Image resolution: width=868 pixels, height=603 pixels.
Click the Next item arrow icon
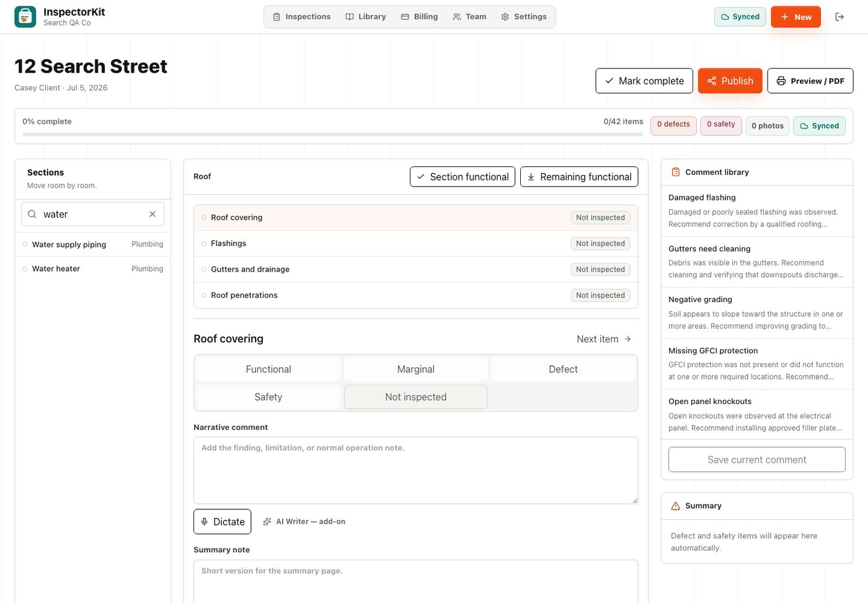pyautogui.click(x=627, y=339)
